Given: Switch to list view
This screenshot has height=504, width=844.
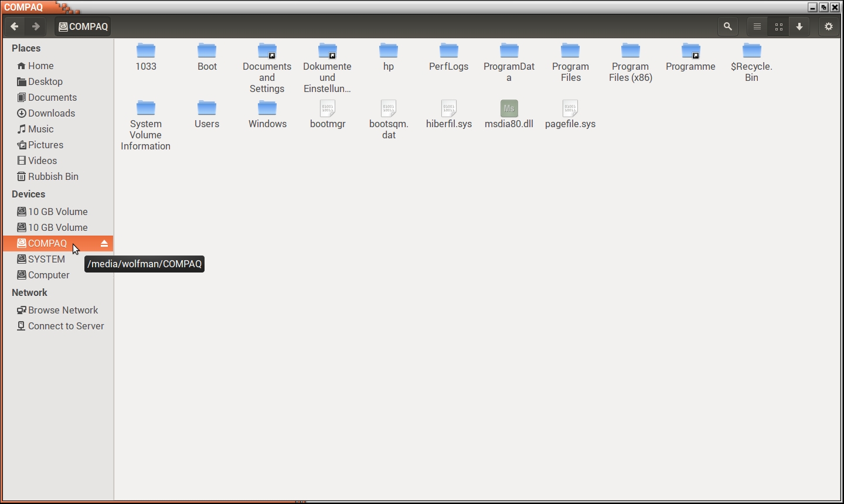Looking at the screenshot, I should tap(757, 26).
